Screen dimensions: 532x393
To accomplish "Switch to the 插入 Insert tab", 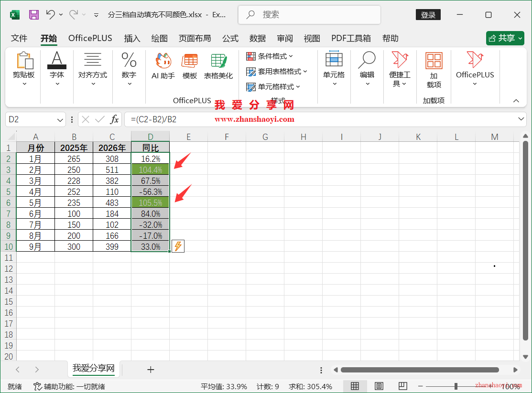I will point(132,38).
